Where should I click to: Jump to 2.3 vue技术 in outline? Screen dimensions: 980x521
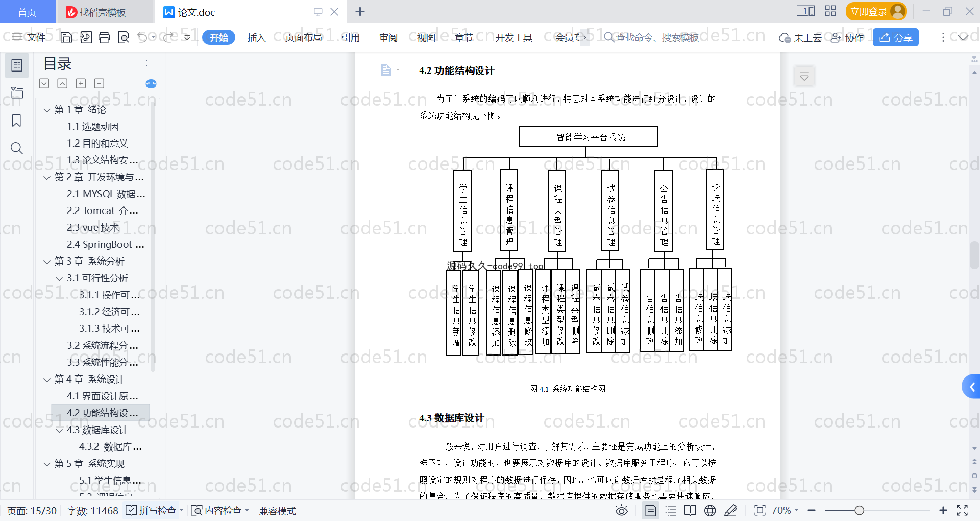[93, 227]
